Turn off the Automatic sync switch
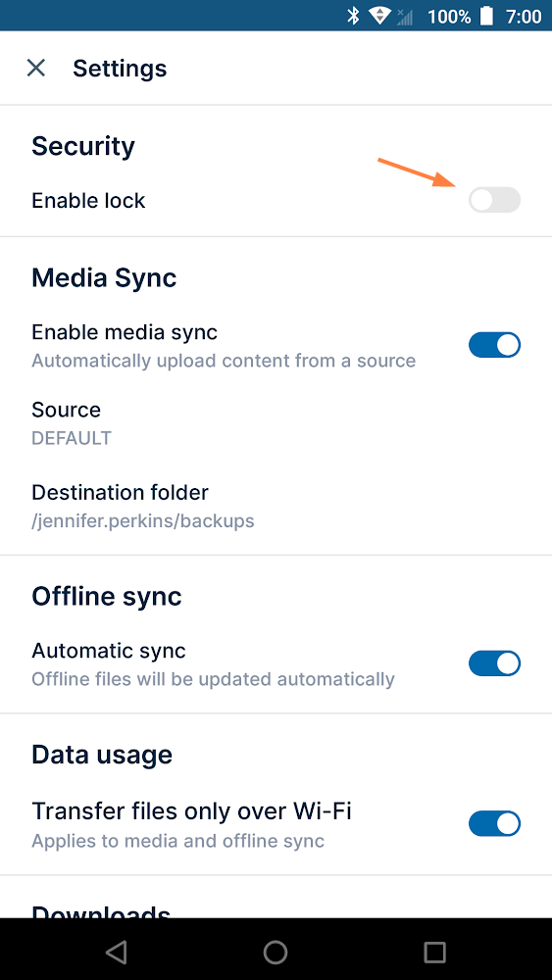552x980 pixels. click(494, 663)
